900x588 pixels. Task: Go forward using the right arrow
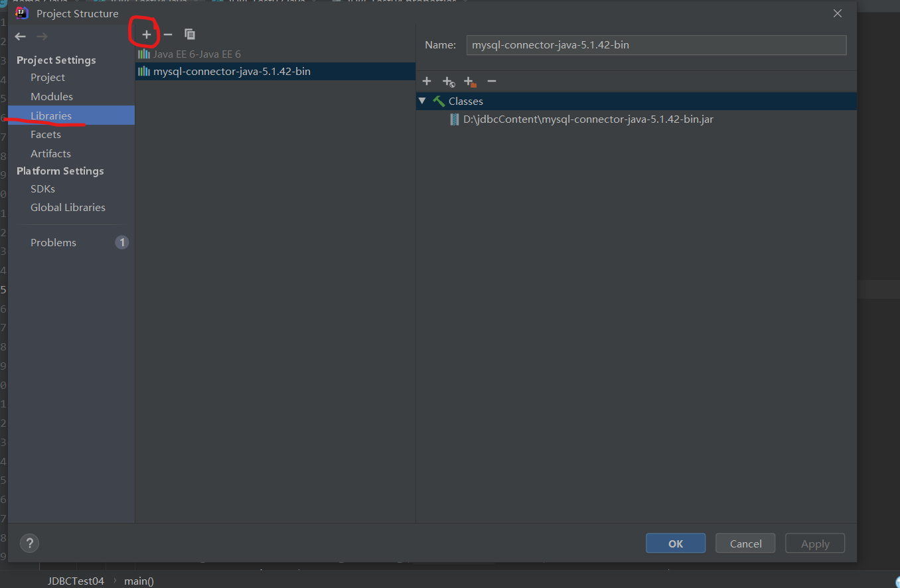(x=42, y=37)
